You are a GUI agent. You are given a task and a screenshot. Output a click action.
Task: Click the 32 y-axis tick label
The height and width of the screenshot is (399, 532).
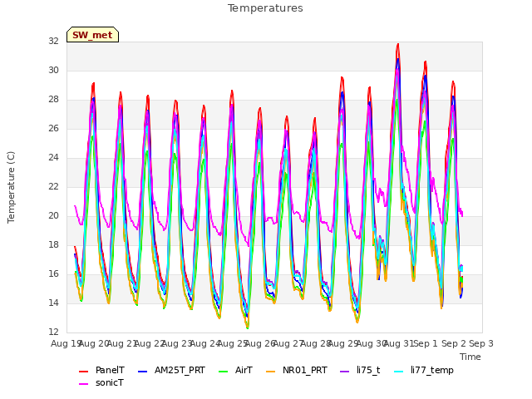[53, 41]
